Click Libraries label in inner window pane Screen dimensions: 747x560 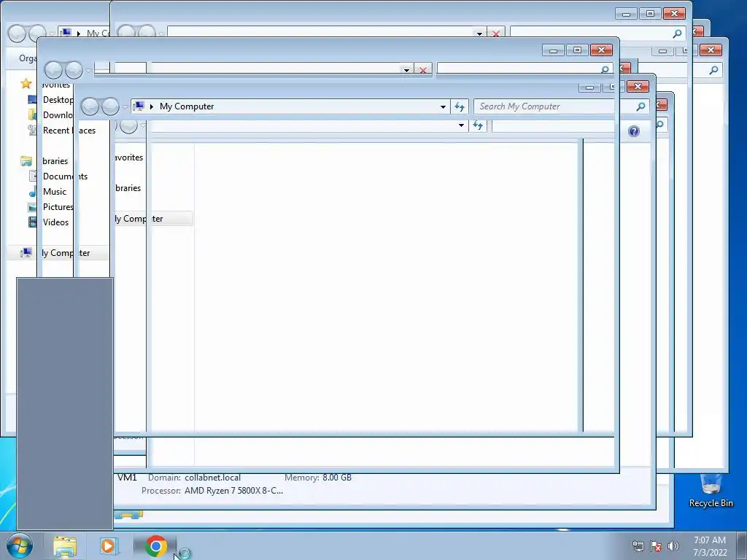(x=128, y=188)
